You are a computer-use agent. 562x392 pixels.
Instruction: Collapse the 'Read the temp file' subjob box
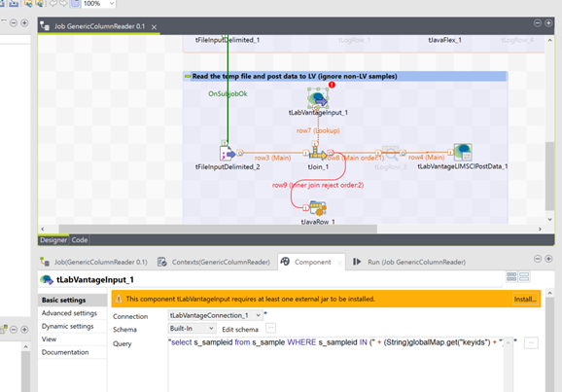click(188, 77)
